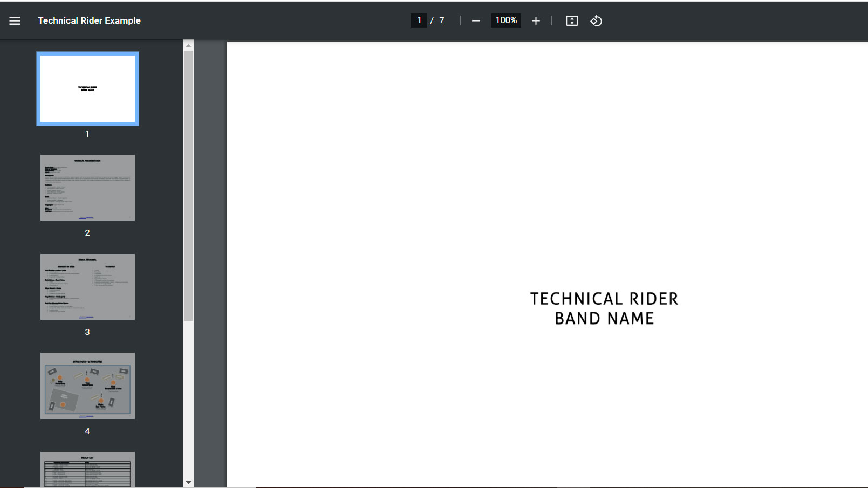The image size is (868, 488).
Task: Click the thumbnail scrollbar up arrow
Action: [x=188, y=46]
